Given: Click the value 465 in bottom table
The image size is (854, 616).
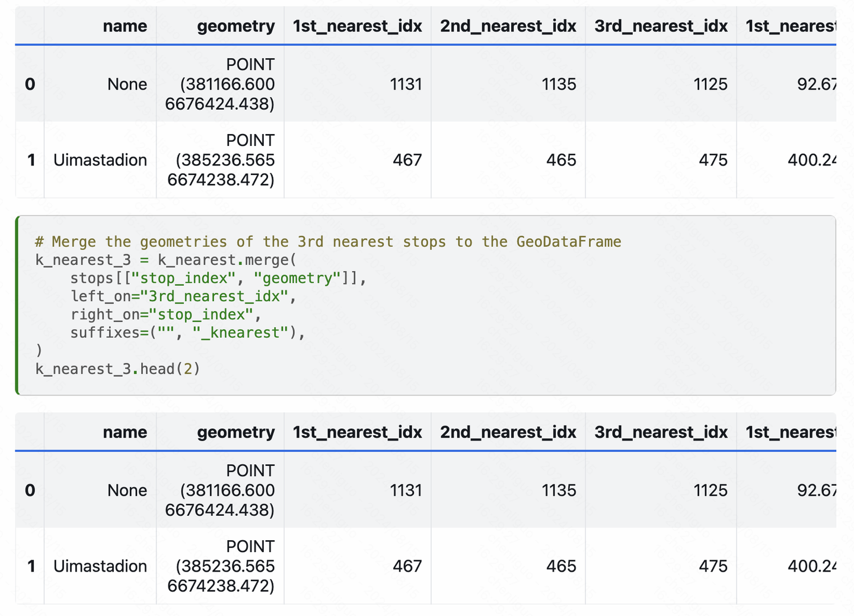Looking at the screenshot, I should (560, 566).
